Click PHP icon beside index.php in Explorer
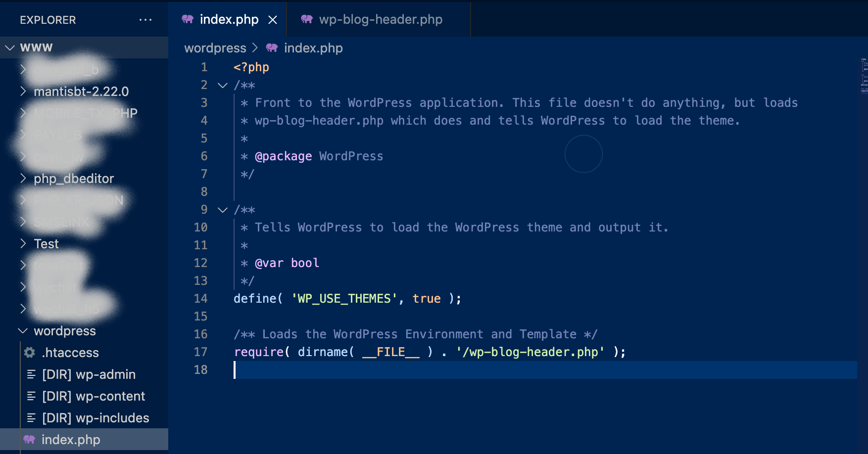 [x=30, y=440]
